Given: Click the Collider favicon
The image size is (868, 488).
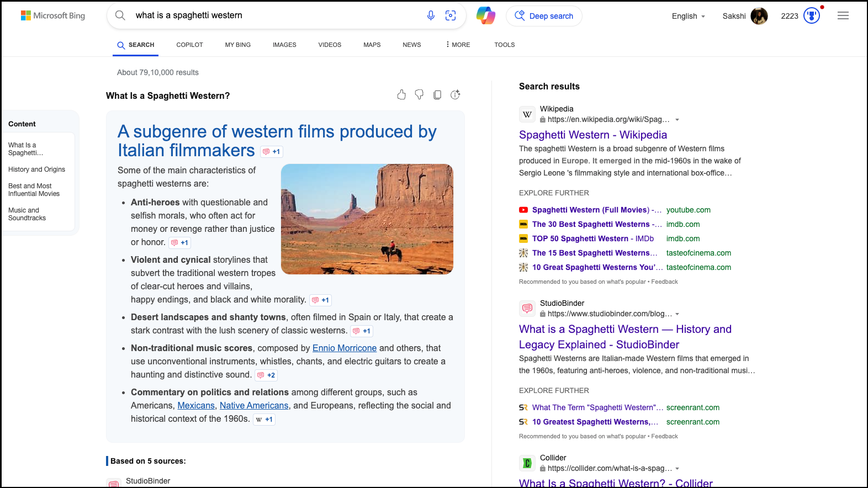Looking at the screenshot, I should click(527, 463).
